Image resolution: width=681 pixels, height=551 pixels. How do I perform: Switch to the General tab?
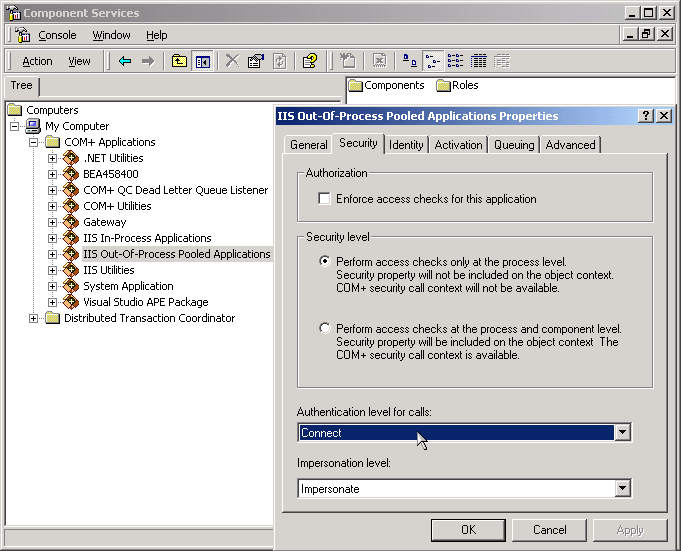308,145
